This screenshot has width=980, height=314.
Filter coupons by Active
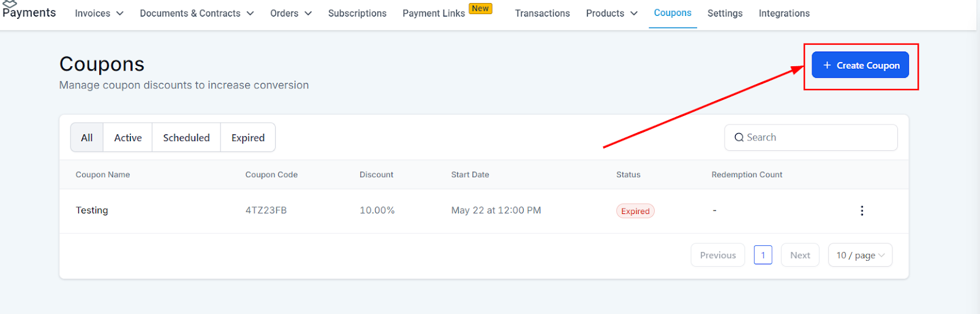tap(128, 137)
